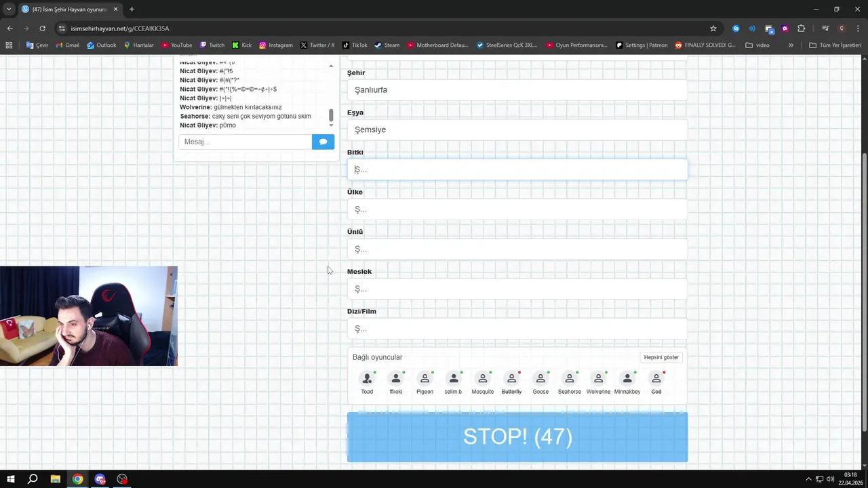Click Goose's player avatar
Image resolution: width=868 pixels, height=488 pixels.
click(x=540, y=379)
